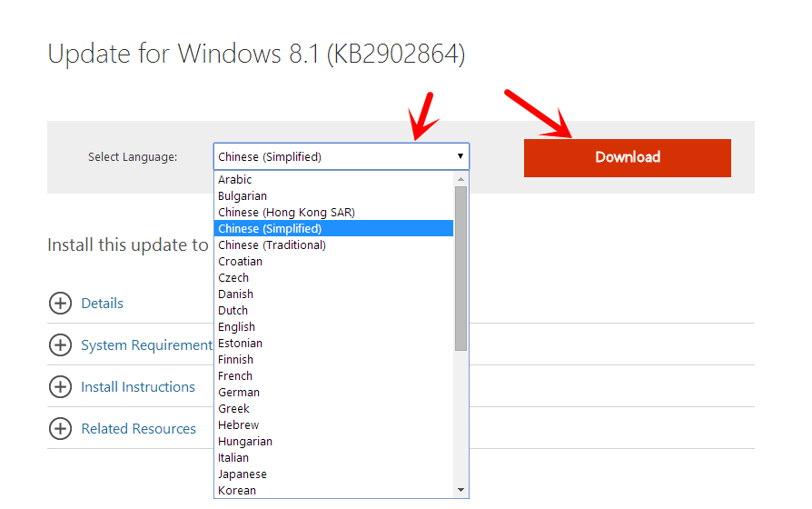Pick Danish from the list
812x509 pixels.
click(333, 294)
